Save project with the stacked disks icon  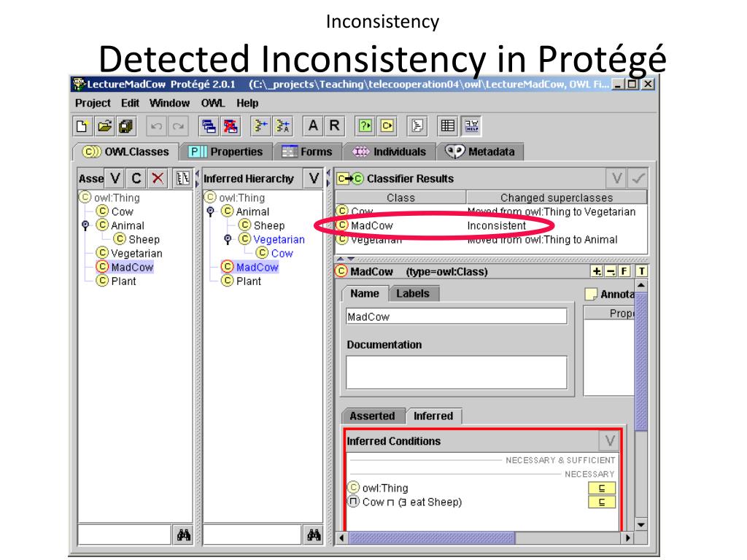126,126
